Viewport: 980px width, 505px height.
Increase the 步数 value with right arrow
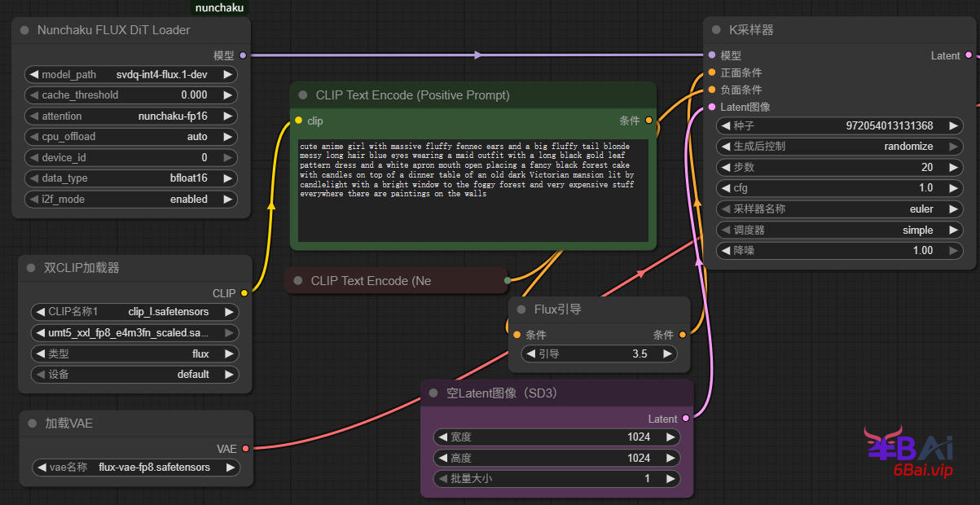(x=951, y=167)
